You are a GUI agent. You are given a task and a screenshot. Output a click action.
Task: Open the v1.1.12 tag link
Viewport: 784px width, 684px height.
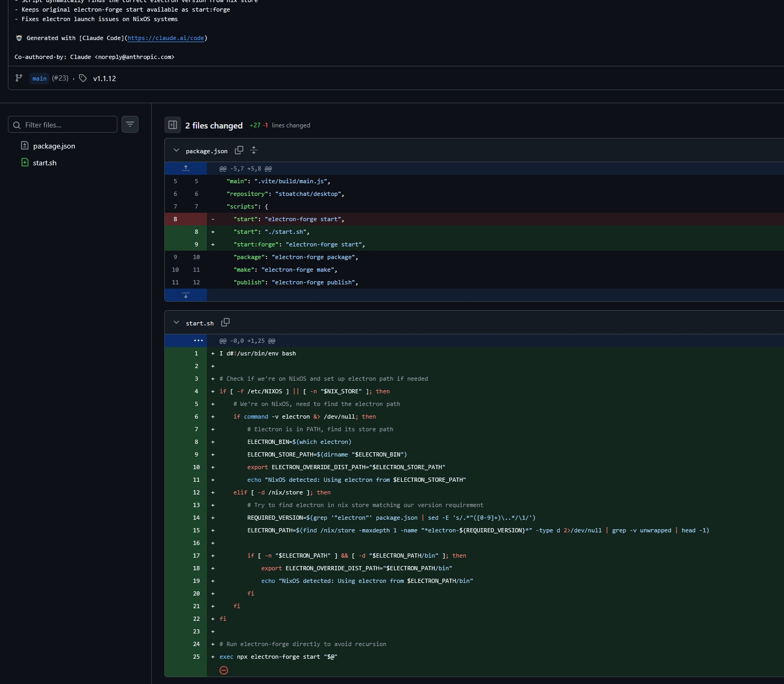[x=104, y=78]
